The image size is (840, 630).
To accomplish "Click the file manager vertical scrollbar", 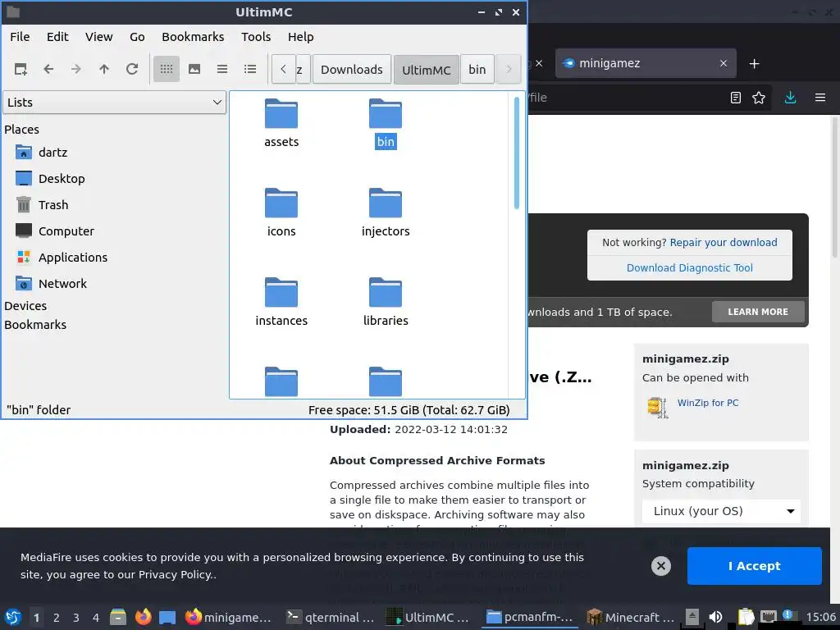I will click(x=517, y=153).
